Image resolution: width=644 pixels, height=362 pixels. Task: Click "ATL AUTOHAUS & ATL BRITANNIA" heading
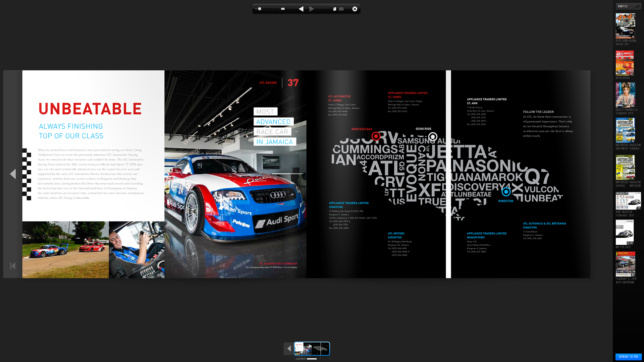(x=544, y=224)
